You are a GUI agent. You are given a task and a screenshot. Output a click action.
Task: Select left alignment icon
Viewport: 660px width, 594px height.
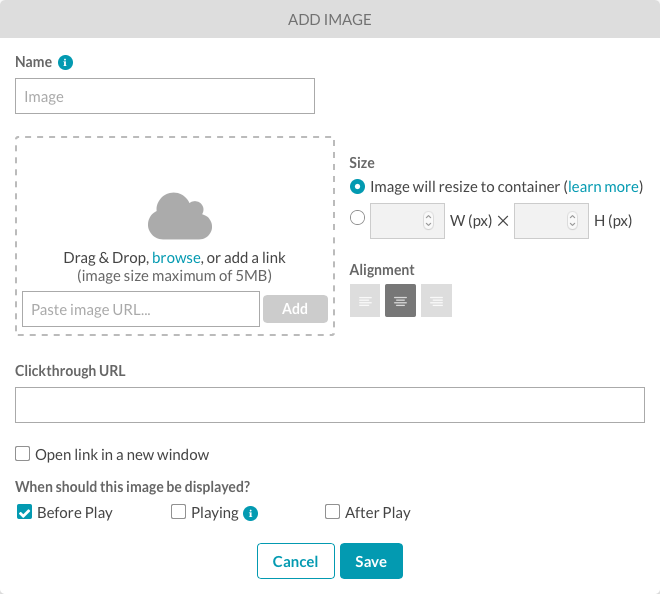(x=365, y=301)
